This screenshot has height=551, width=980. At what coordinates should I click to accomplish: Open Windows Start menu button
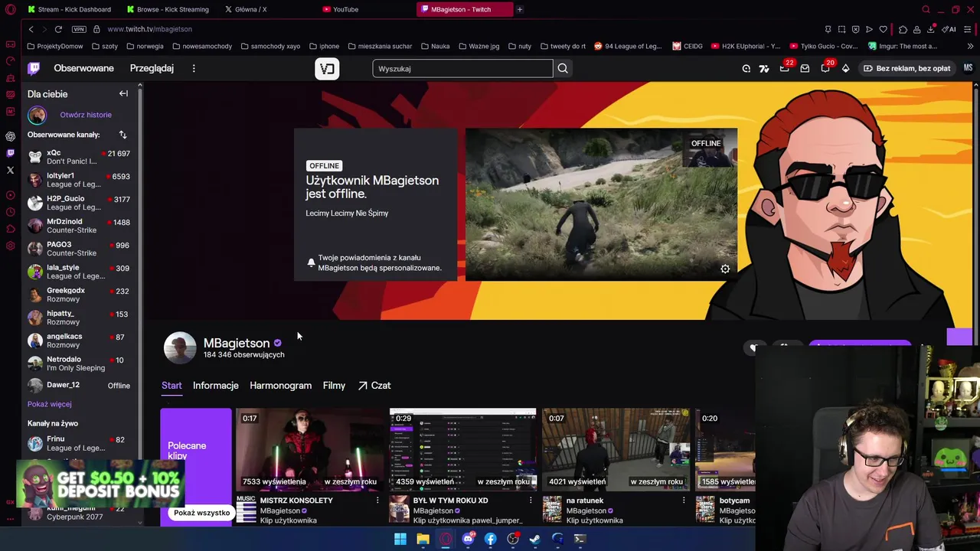(x=400, y=539)
